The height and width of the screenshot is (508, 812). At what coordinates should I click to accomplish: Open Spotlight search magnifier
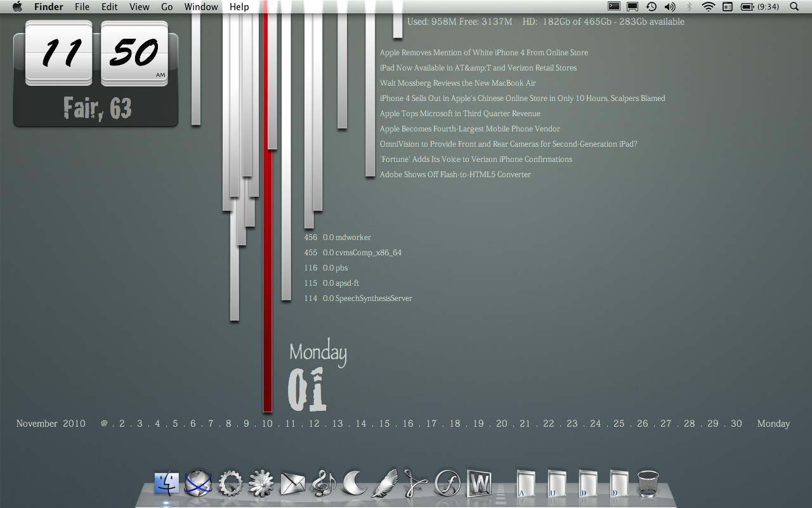coord(795,7)
